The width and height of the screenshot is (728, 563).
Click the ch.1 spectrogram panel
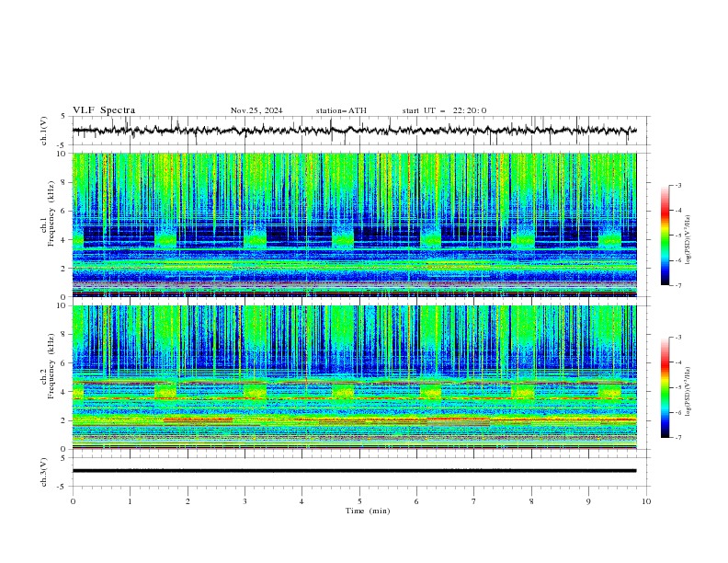(x=354, y=224)
